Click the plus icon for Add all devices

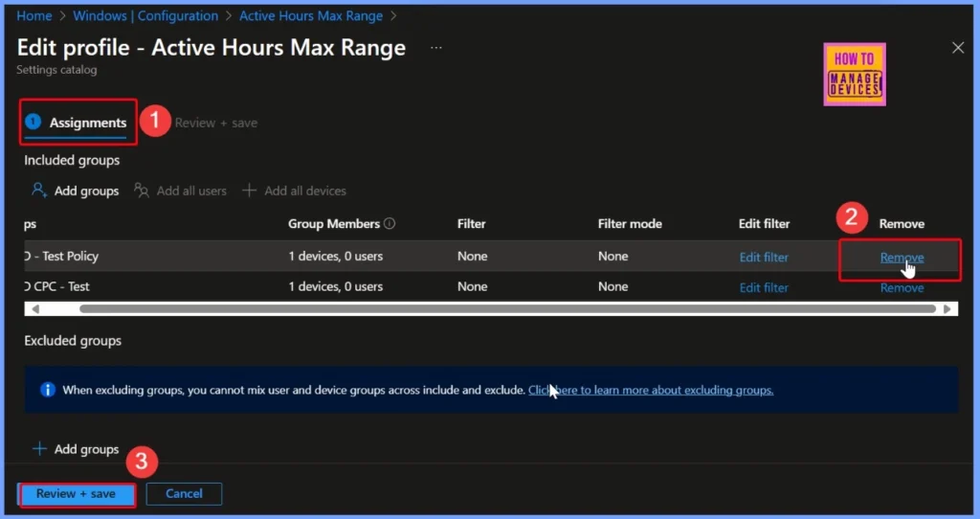[250, 191]
